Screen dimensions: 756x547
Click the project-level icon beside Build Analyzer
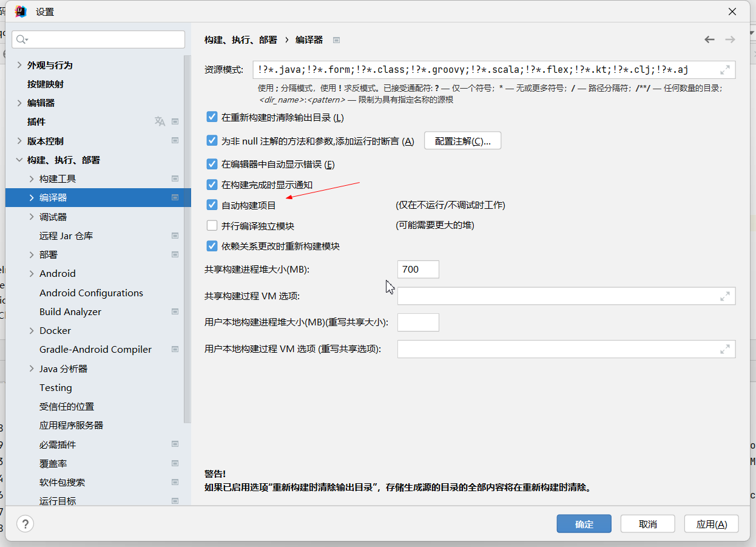[x=175, y=311]
